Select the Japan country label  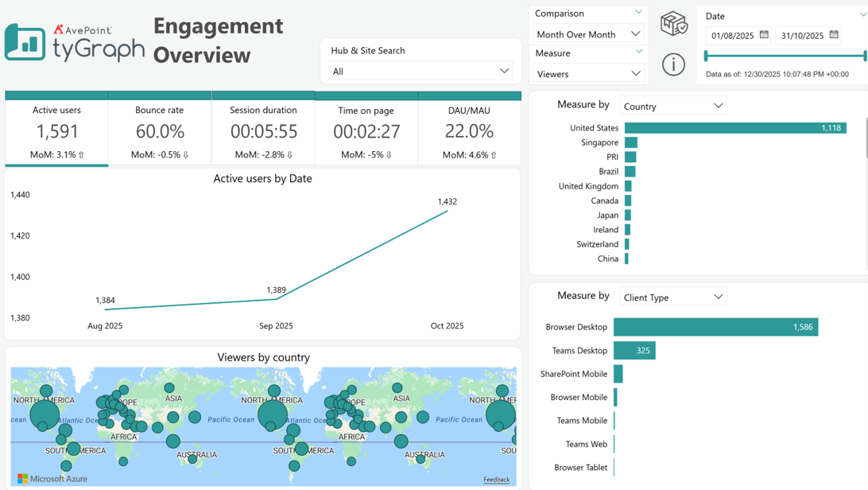607,215
